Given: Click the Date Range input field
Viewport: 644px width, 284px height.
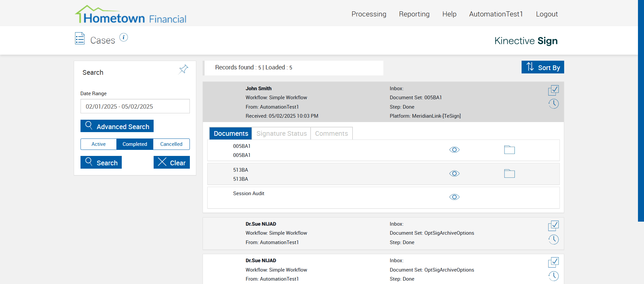Looking at the screenshot, I should pos(135,106).
